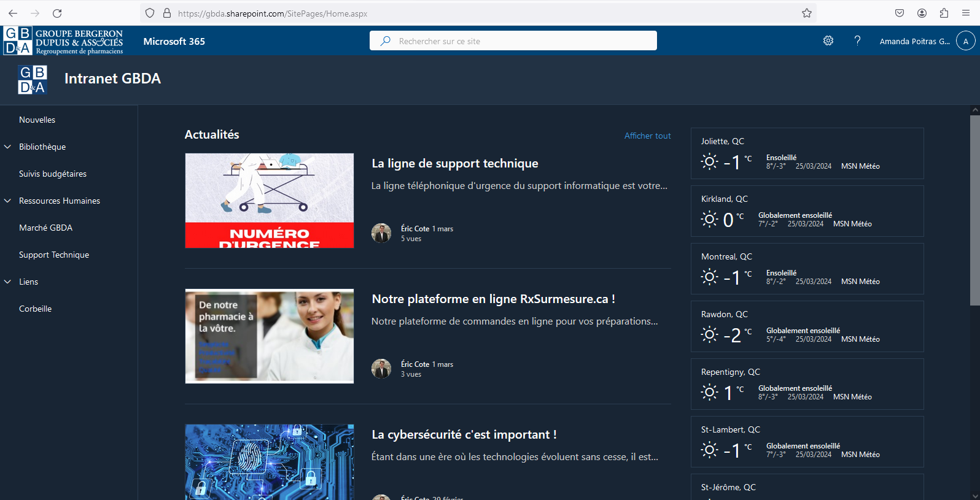Click the sun icon in Rawdon weather card
980x500 pixels.
(x=709, y=334)
